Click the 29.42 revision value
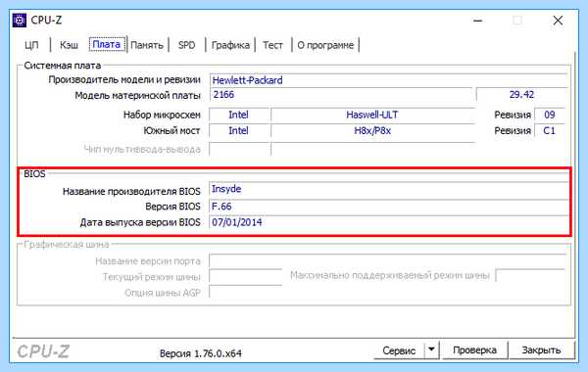This screenshot has height=372, width=588. click(x=521, y=94)
